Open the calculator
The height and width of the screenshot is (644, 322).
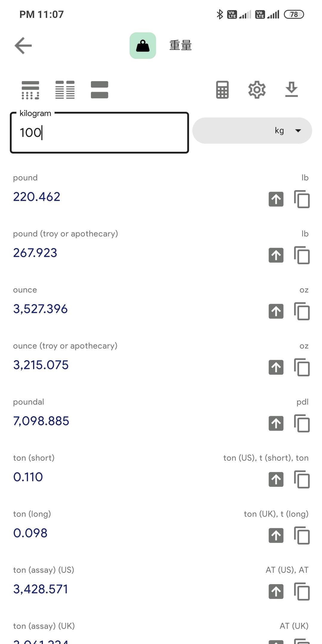pos(222,90)
